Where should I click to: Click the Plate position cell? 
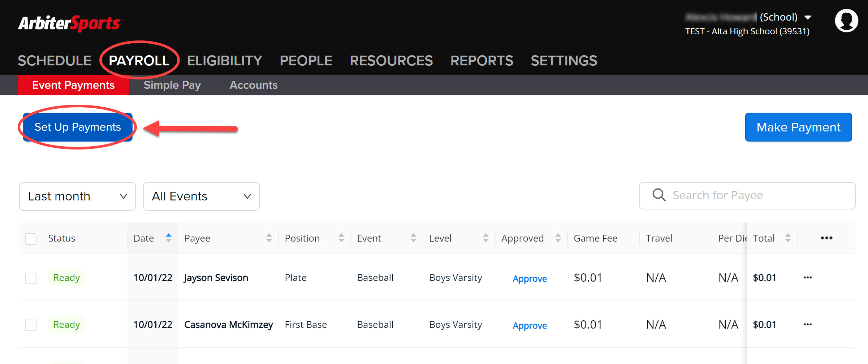(295, 278)
